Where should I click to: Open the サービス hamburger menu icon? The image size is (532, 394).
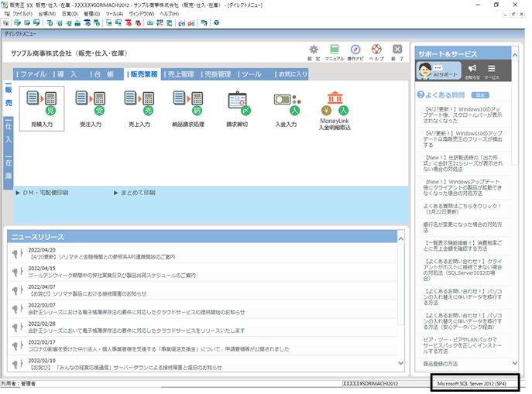[491, 71]
